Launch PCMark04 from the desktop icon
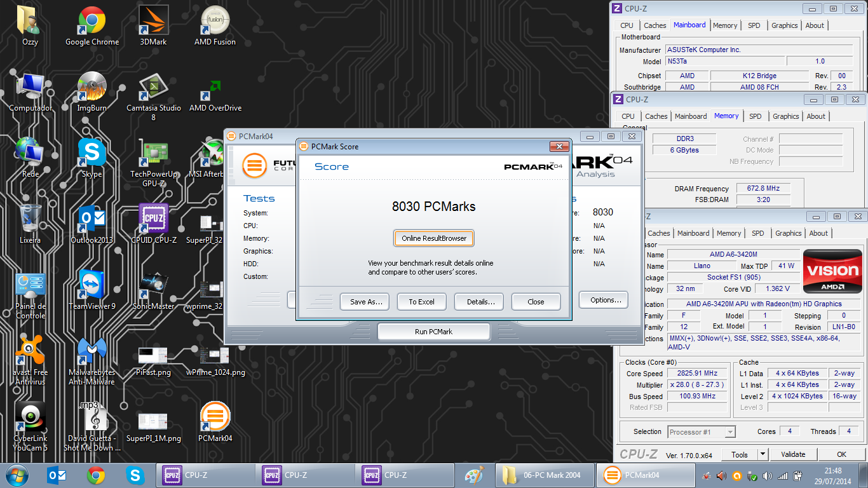 coord(215,422)
